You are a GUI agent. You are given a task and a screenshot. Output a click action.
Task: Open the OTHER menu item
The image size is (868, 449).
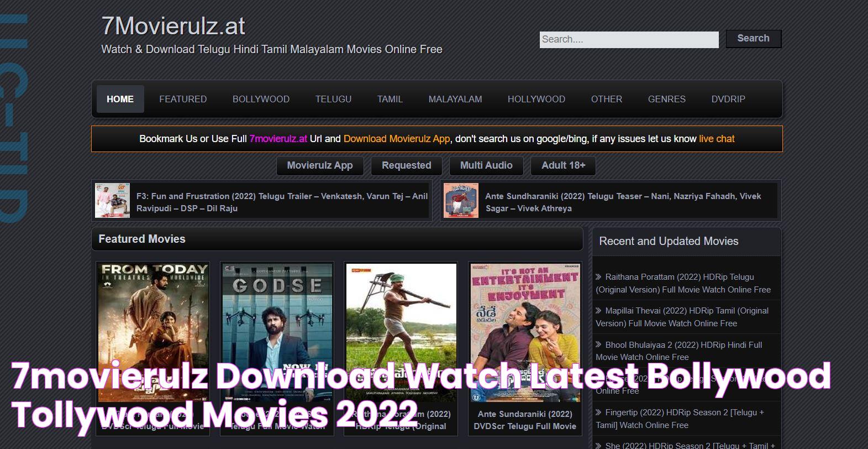click(x=607, y=99)
